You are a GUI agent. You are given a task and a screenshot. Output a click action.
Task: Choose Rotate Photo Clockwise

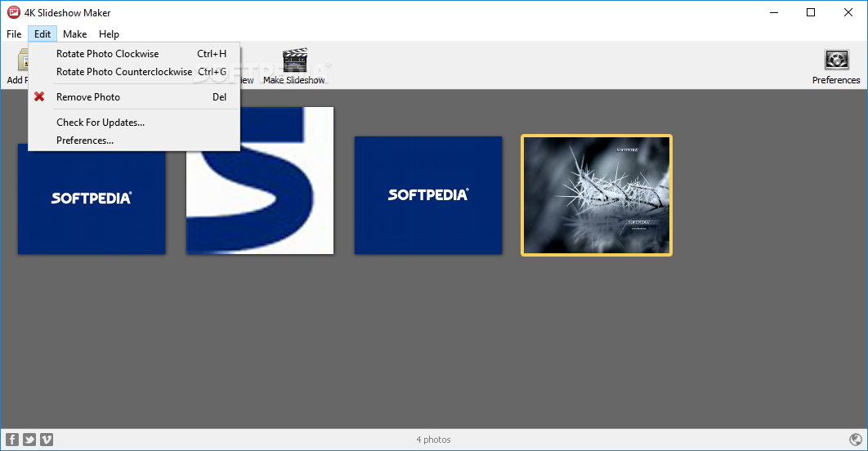(x=134, y=54)
